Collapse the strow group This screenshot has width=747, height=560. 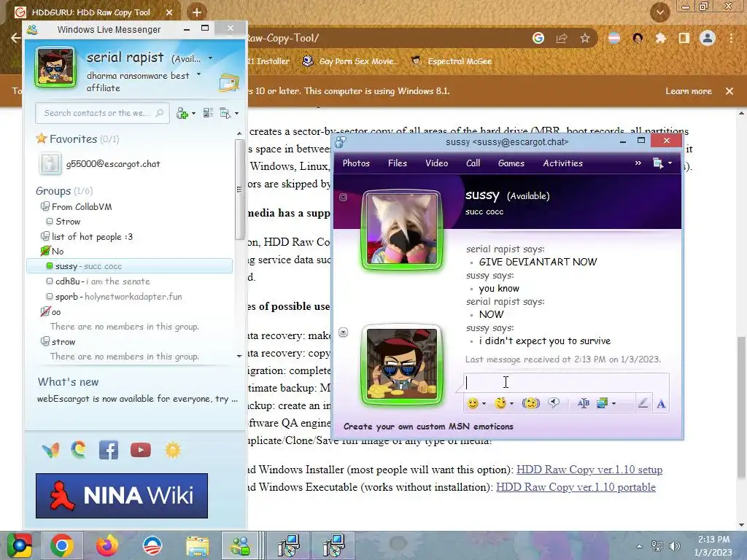(44, 341)
